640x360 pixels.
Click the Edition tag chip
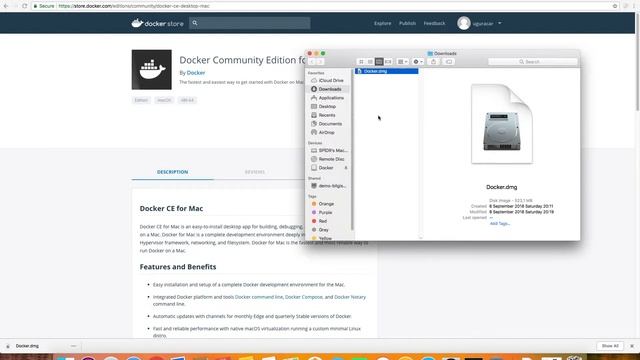(141, 100)
